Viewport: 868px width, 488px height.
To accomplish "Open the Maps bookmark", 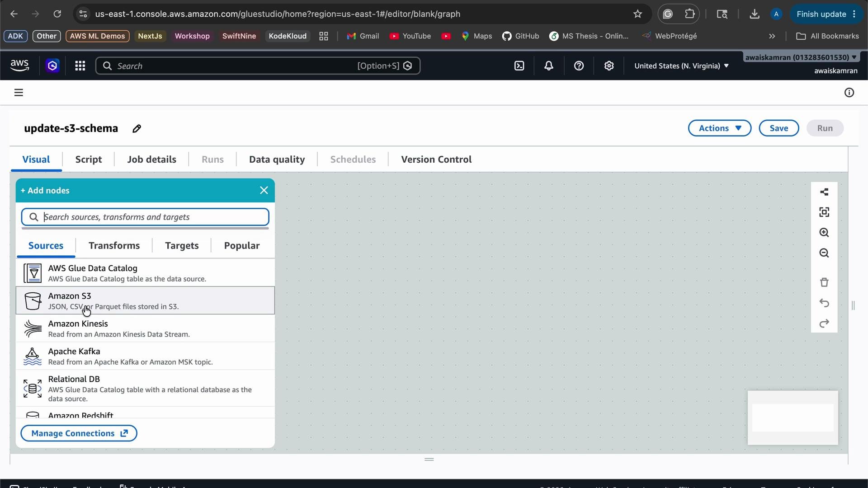I will click(x=476, y=36).
